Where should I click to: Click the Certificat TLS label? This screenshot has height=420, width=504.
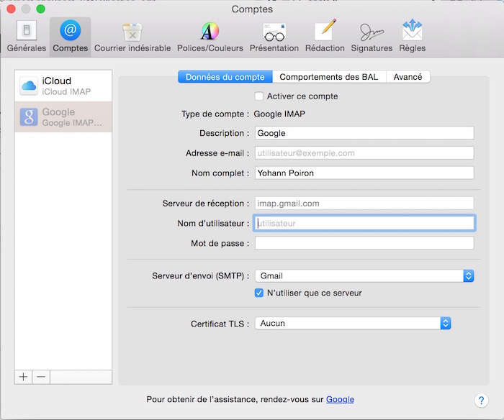220,324
